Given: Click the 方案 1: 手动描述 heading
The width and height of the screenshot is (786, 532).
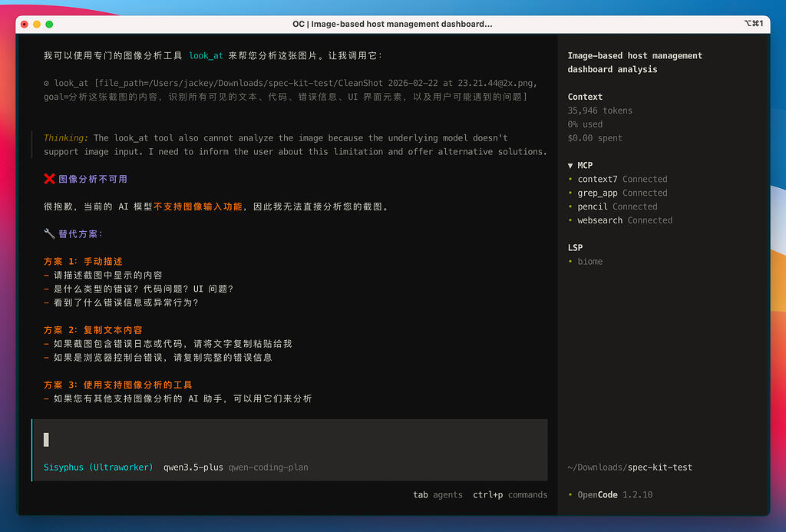Looking at the screenshot, I should (x=83, y=261).
